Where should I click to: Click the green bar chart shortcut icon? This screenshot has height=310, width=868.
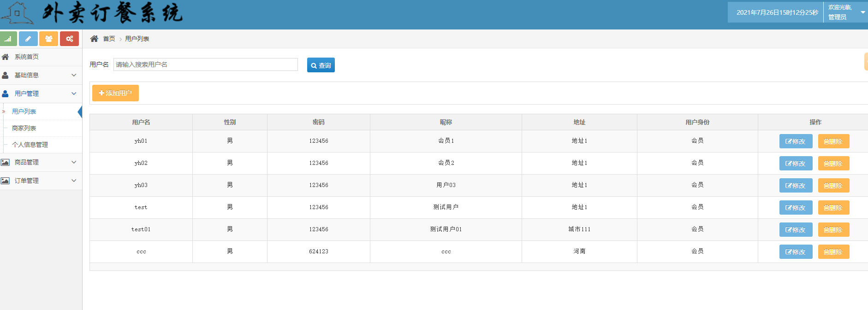8,39
